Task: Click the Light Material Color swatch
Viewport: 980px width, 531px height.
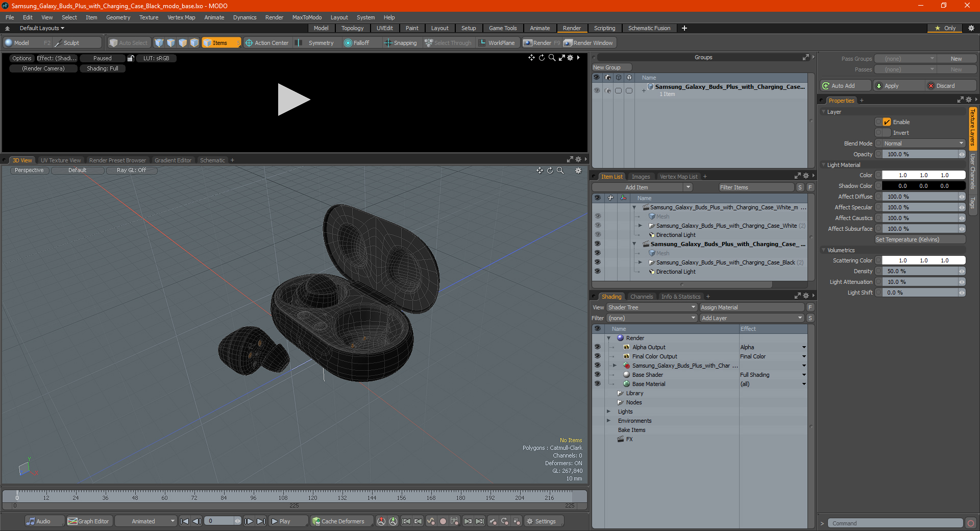Action: [x=924, y=175]
